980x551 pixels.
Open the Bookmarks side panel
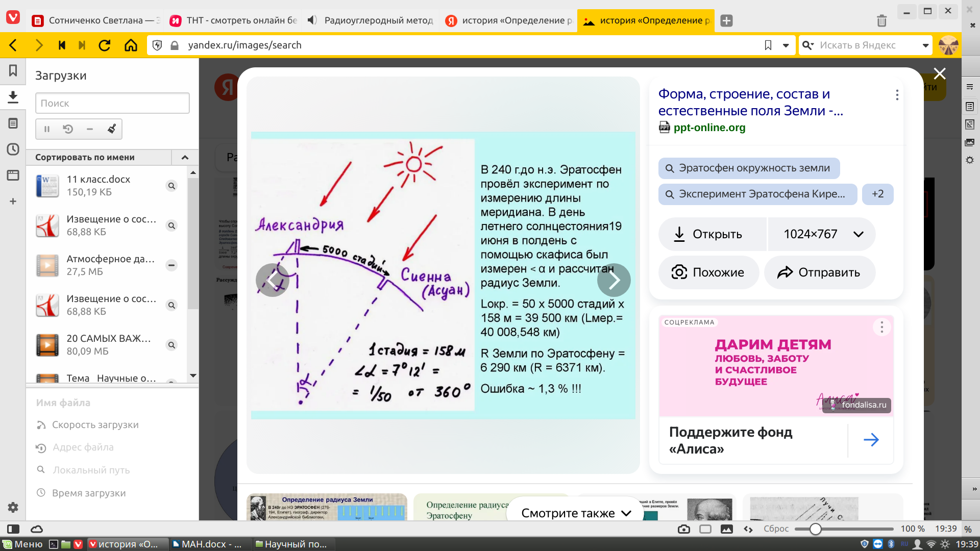click(x=13, y=70)
